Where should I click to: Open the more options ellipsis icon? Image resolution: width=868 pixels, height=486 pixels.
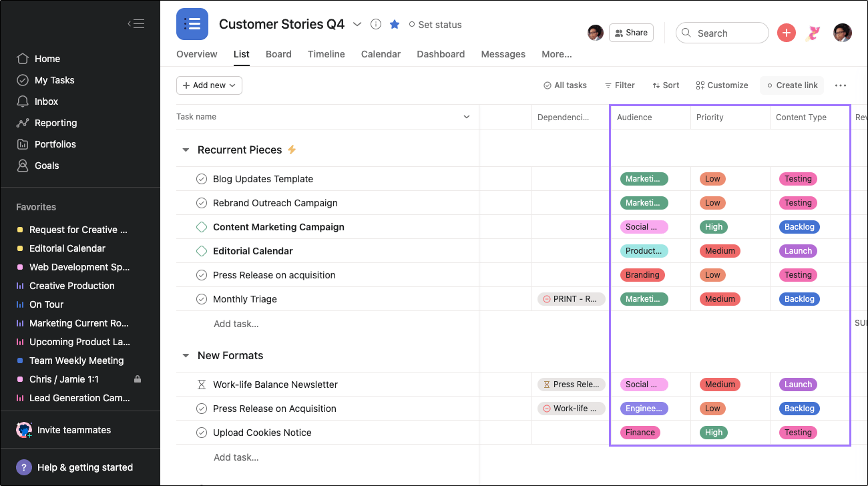(841, 85)
